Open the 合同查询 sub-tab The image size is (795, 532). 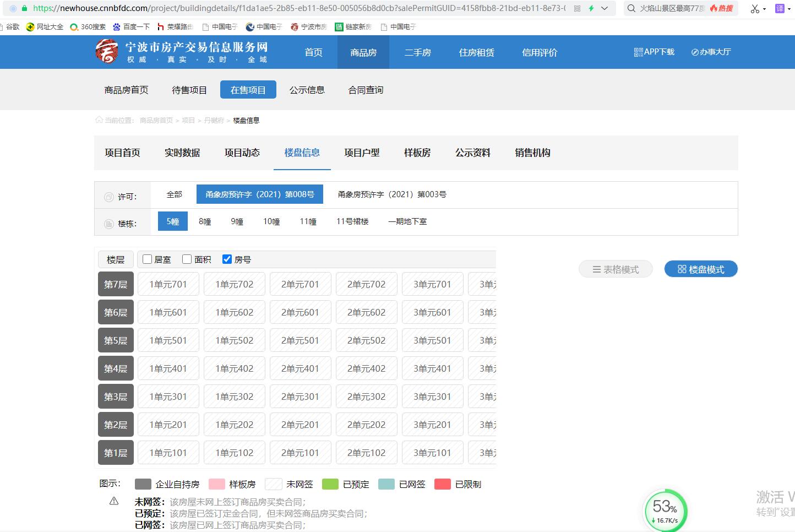coord(366,90)
